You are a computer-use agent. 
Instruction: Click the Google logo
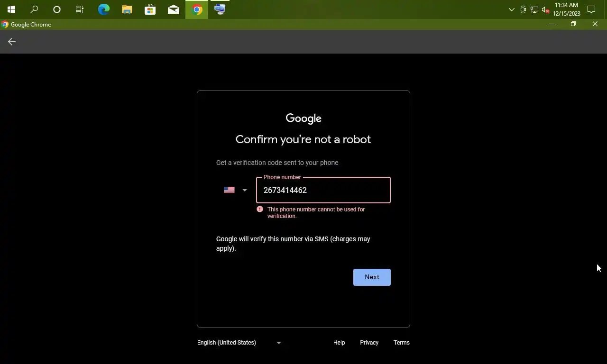tap(303, 118)
